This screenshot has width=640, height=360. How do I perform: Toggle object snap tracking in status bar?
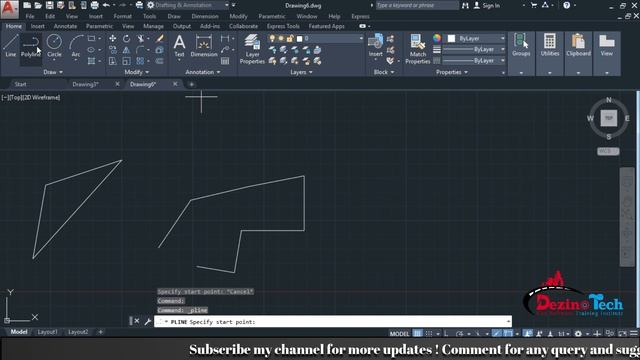coord(496,333)
